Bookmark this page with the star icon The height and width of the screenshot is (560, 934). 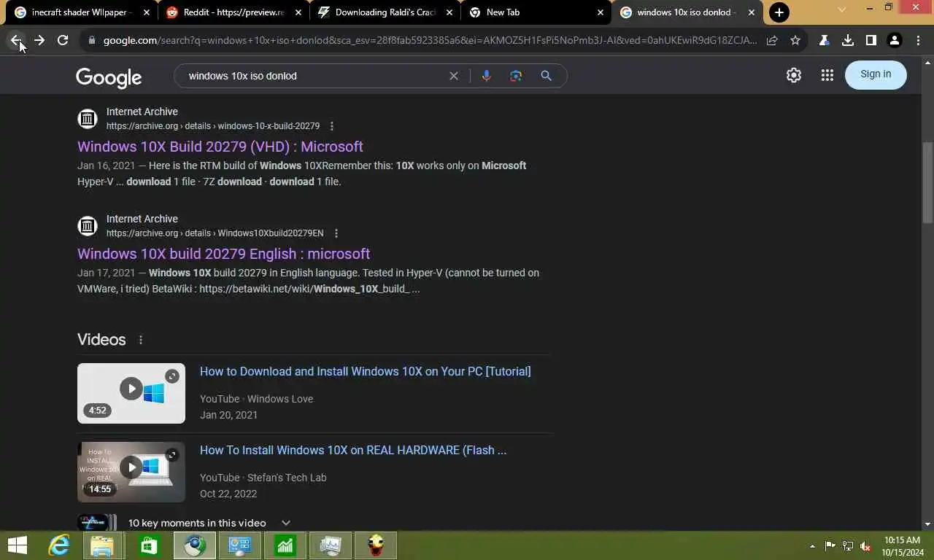[x=795, y=41]
